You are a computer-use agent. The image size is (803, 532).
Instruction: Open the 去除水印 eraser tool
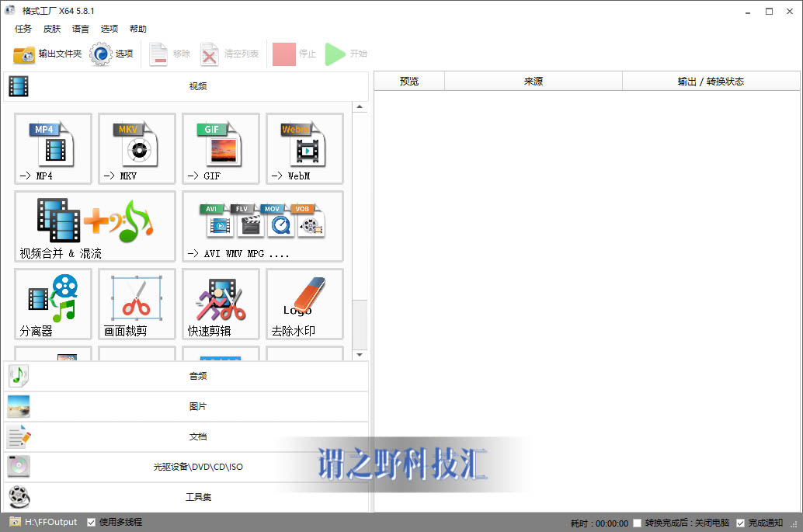pyautogui.click(x=304, y=303)
